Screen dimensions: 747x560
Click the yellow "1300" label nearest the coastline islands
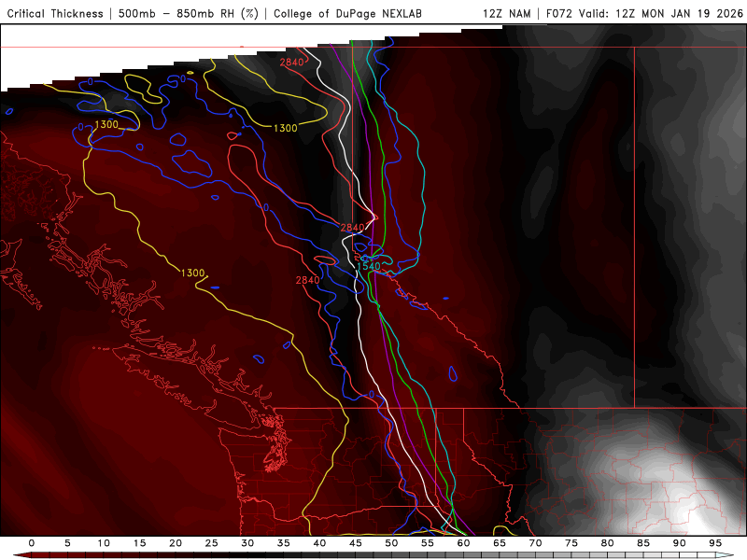coord(193,273)
